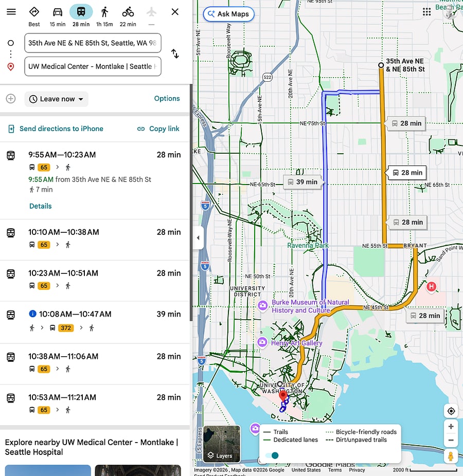Image resolution: width=463 pixels, height=476 pixels.
Task: Click the 39 min alternate route label
Action: (x=303, y=182)
